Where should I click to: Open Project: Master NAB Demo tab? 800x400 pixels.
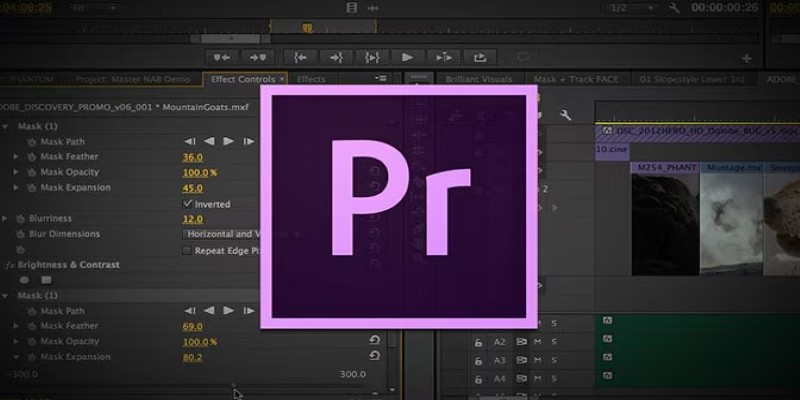coord(133,79)
